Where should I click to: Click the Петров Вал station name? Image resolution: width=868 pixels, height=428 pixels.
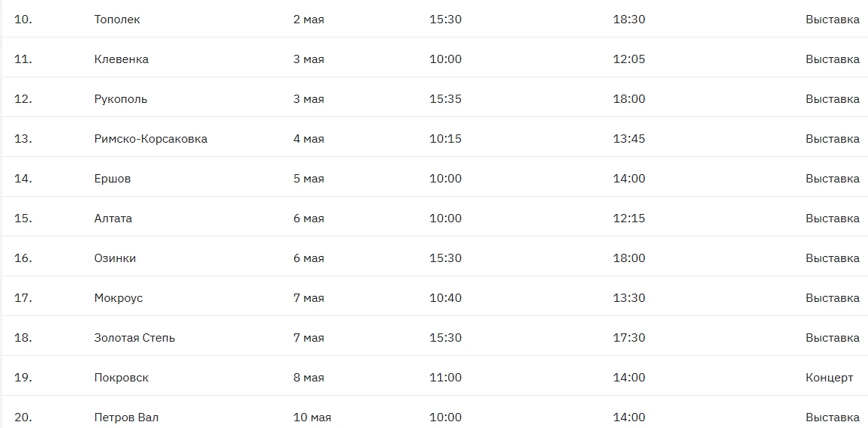coord(126,417)
